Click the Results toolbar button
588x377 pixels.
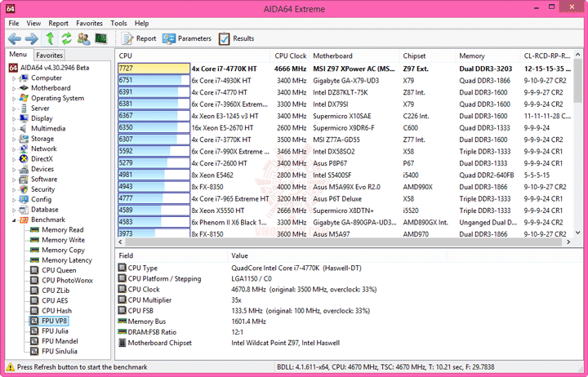point(236,38)
